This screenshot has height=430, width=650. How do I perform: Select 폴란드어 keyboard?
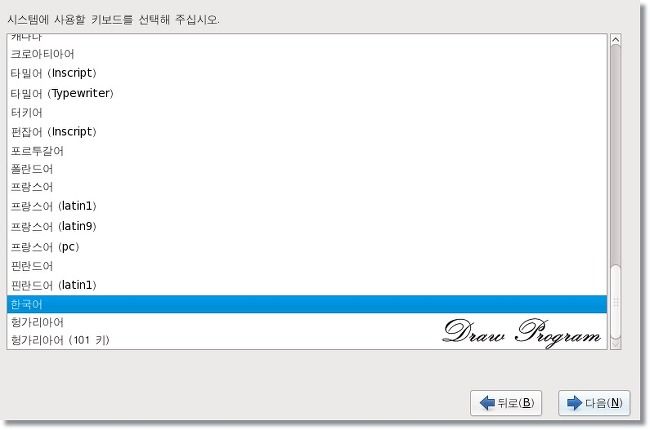coord(307,169)
